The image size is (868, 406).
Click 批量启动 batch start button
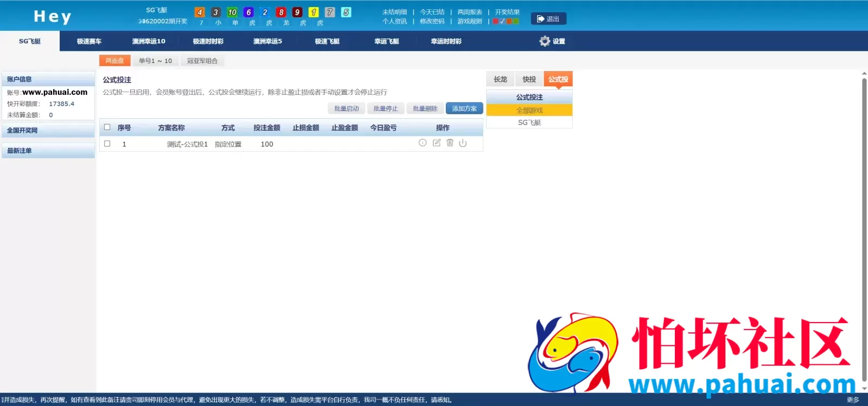point(347,108)
